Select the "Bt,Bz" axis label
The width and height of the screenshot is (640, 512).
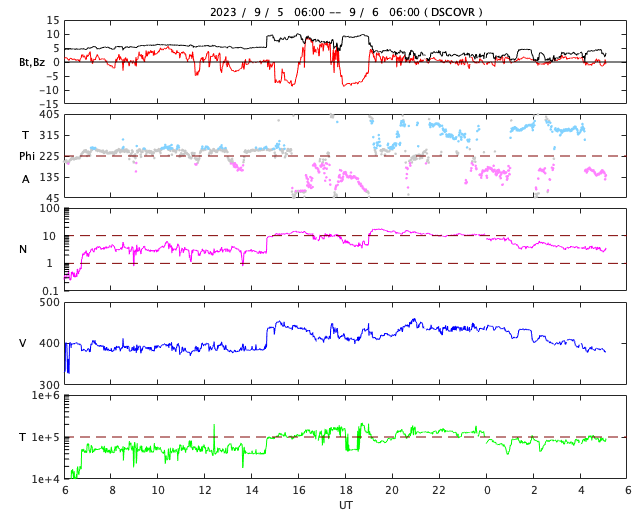pos(32,62)
